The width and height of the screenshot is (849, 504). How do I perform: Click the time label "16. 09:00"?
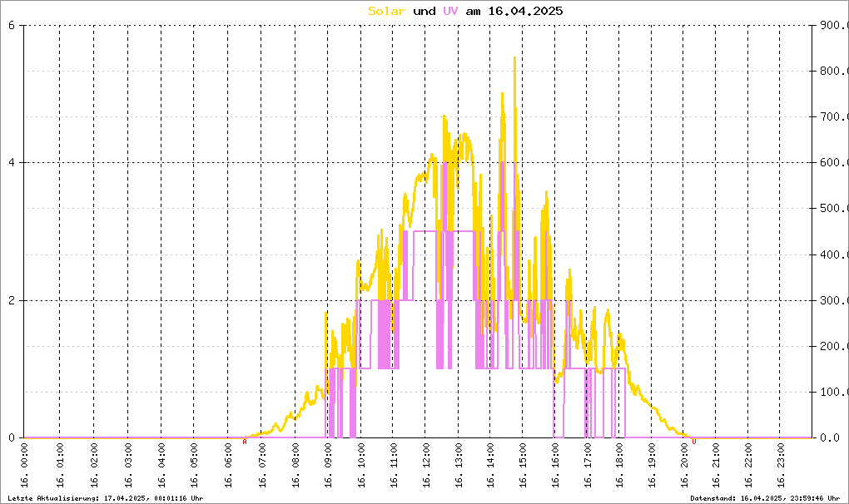tap(328, 465)
